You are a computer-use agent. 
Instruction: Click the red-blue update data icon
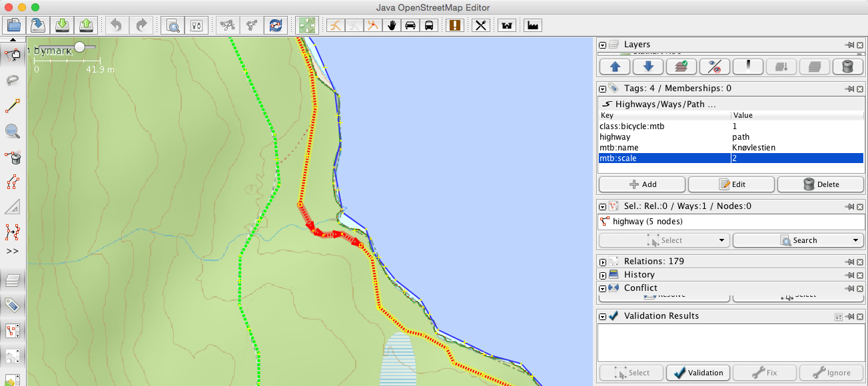[274, 25]
